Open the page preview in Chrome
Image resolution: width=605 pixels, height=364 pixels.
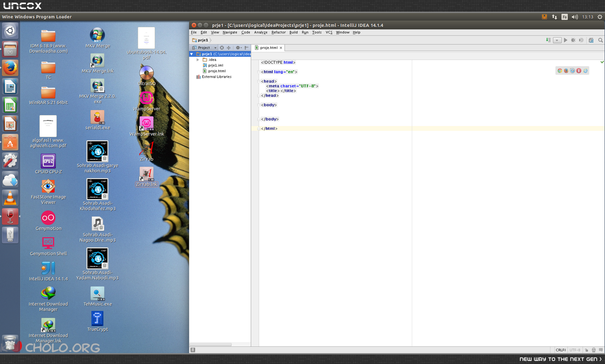tap(560, 70)
